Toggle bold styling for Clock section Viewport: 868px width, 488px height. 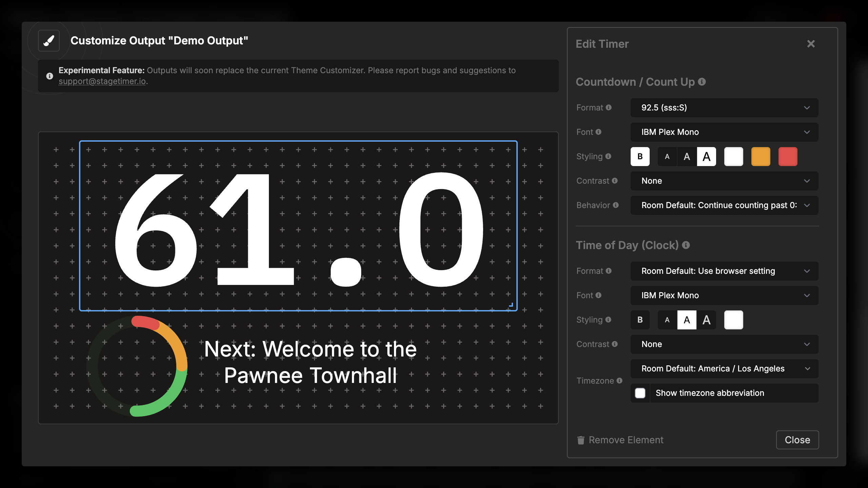640,320
